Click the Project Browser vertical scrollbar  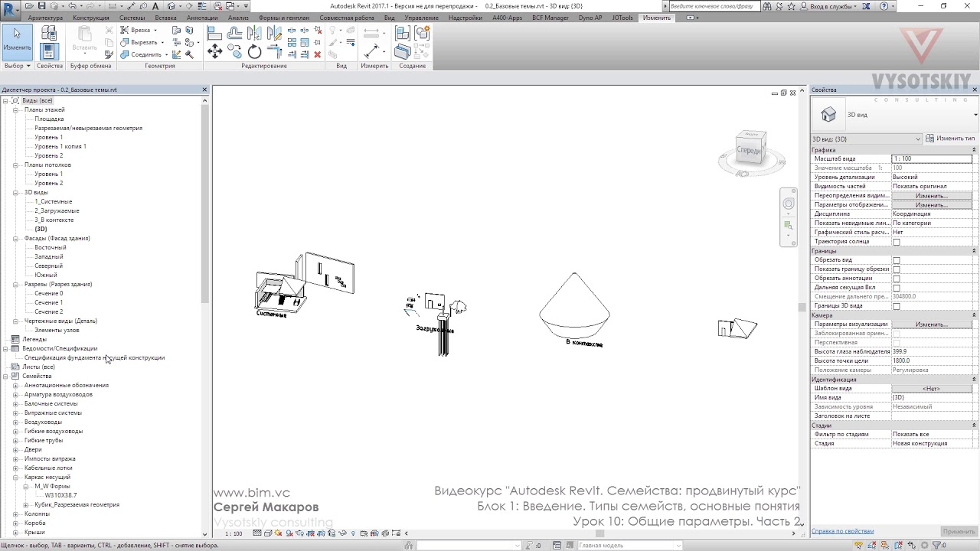[204, 204]
